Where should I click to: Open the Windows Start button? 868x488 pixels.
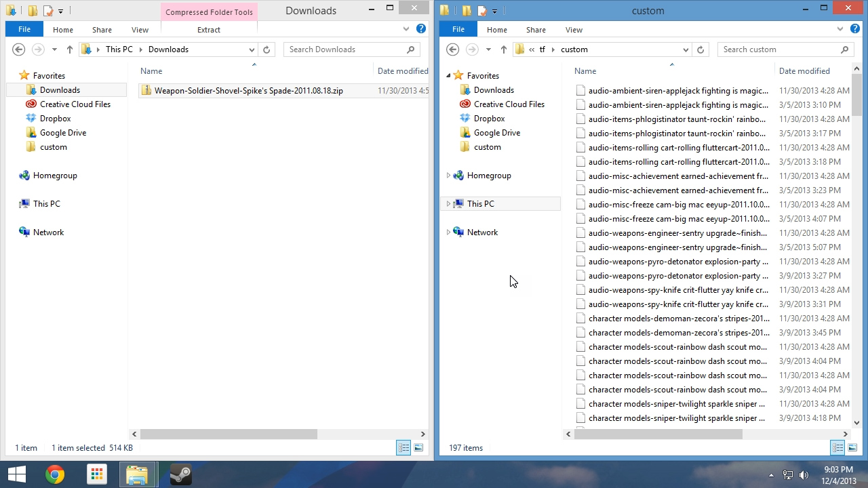[16, 474]
